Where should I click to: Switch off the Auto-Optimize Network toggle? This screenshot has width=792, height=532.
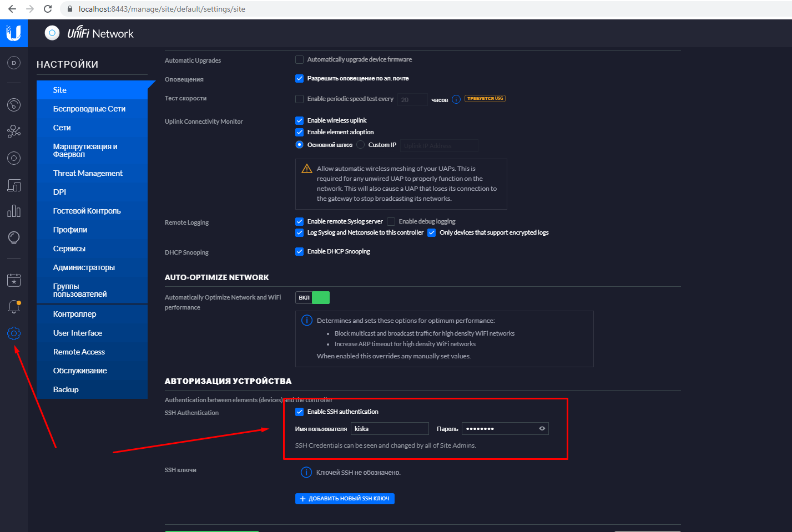click(x=312, y=297)
